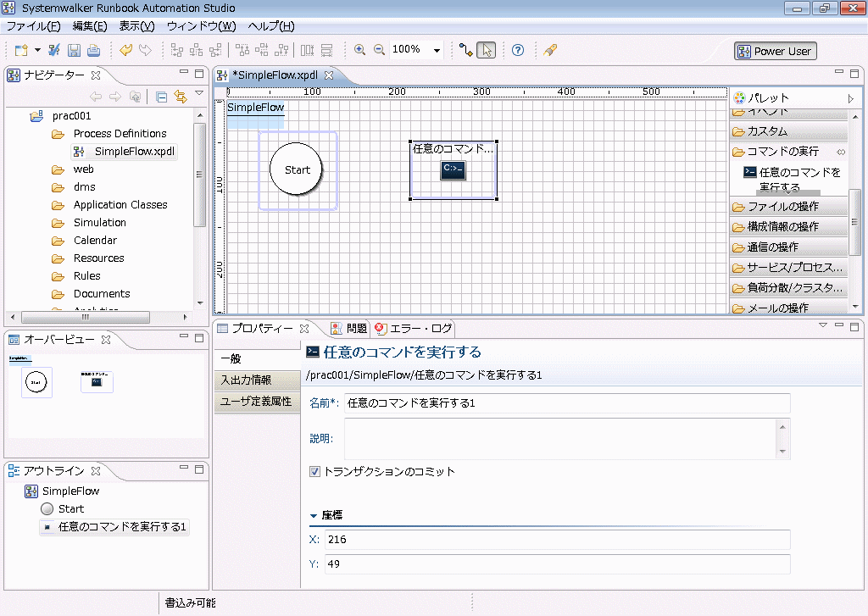Pick 任意のコマンドを実行する palette item
This screenshot has height=616, width=868.
(x=793, y=180)
